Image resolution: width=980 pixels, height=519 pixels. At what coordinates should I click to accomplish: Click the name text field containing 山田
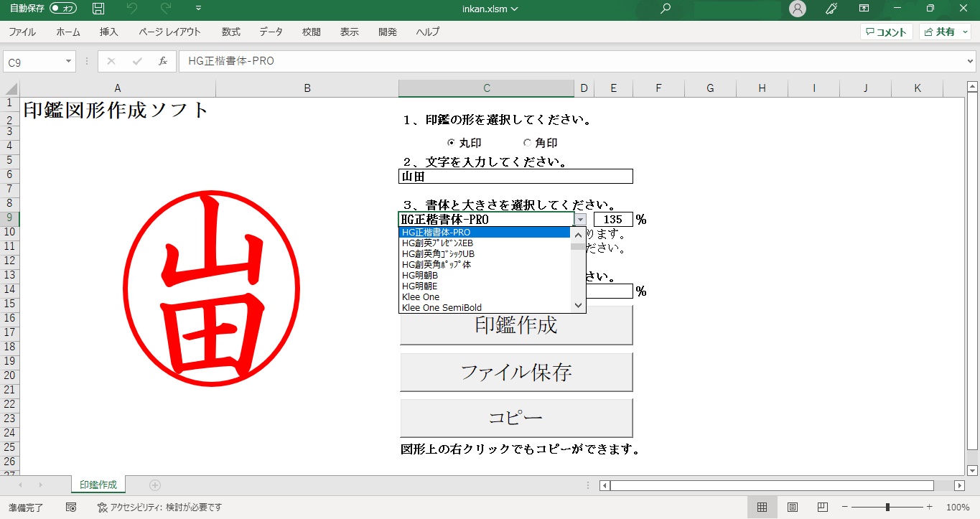(515, 177)
